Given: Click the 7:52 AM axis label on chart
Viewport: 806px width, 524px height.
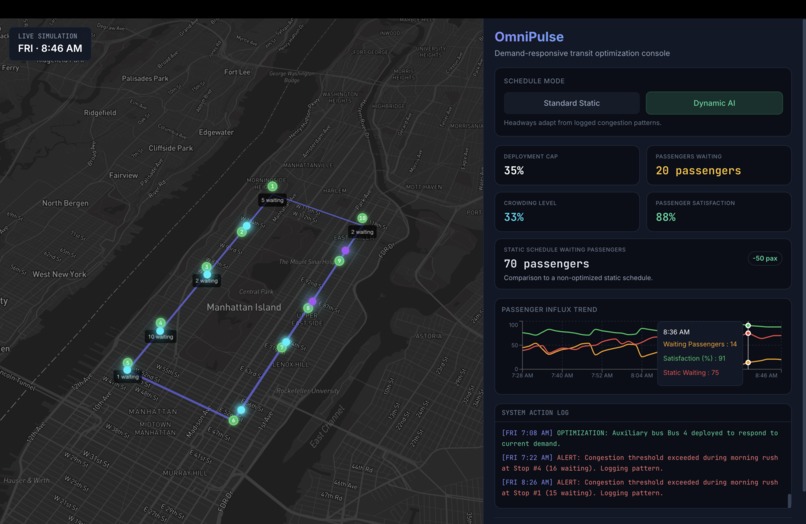Looking at the screenshot, I should 601,375.
